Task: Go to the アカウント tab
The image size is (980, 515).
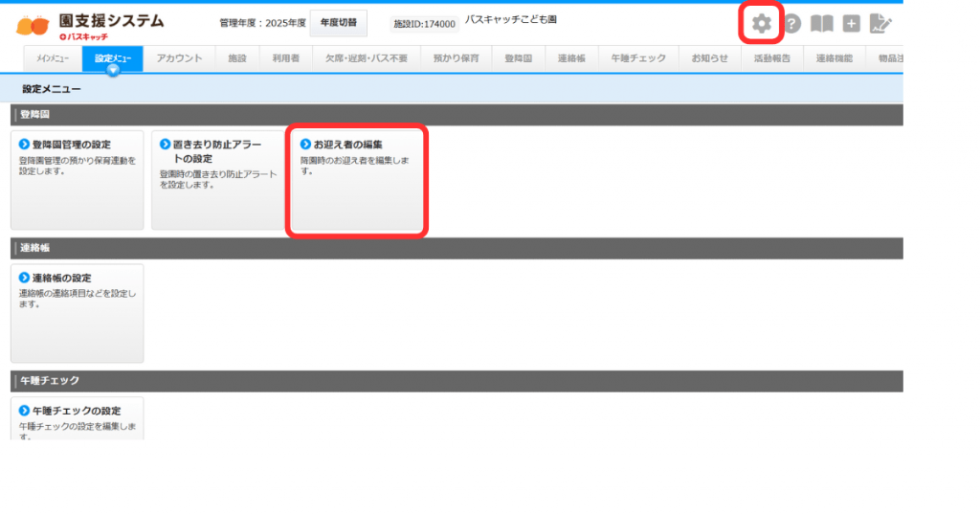Action: (179, 58)
